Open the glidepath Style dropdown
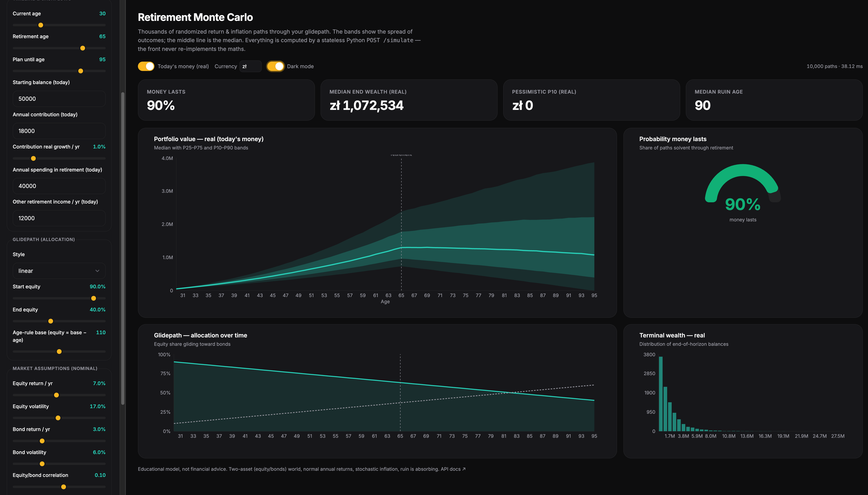 tap(59, 271)
